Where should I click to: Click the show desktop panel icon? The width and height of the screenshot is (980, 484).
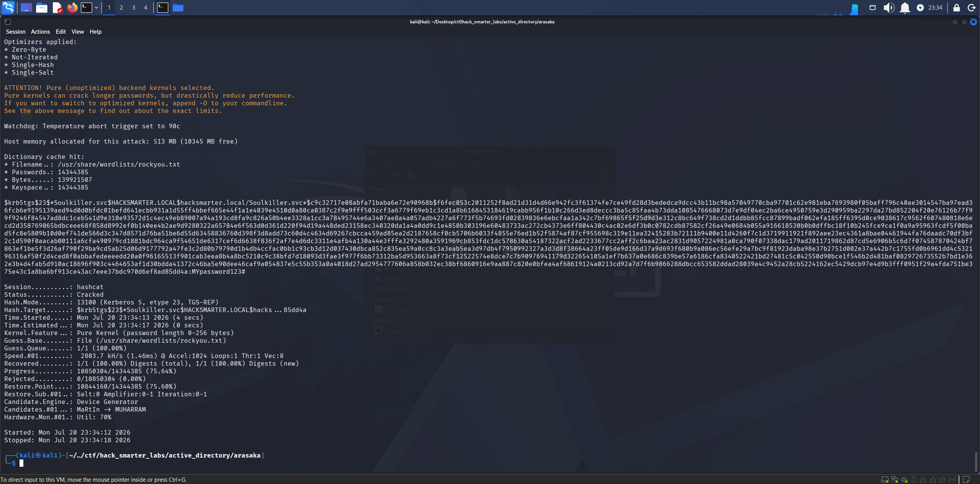coord(26,8)
